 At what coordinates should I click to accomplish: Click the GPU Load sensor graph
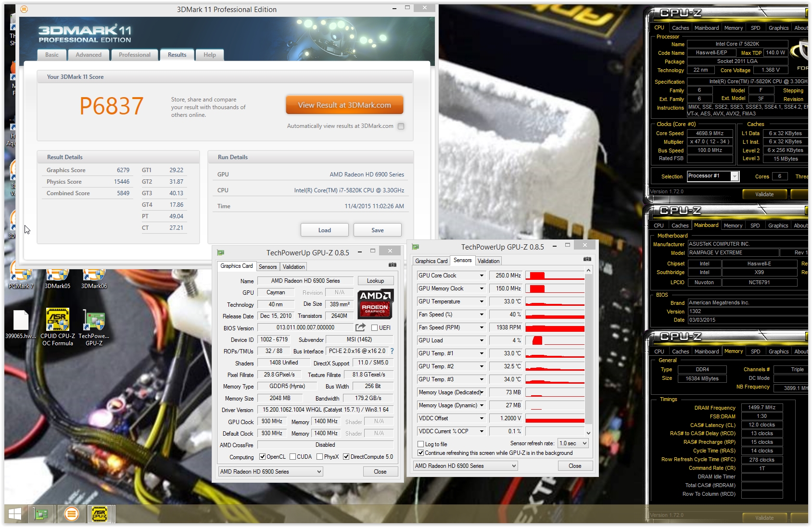[555, 340]
